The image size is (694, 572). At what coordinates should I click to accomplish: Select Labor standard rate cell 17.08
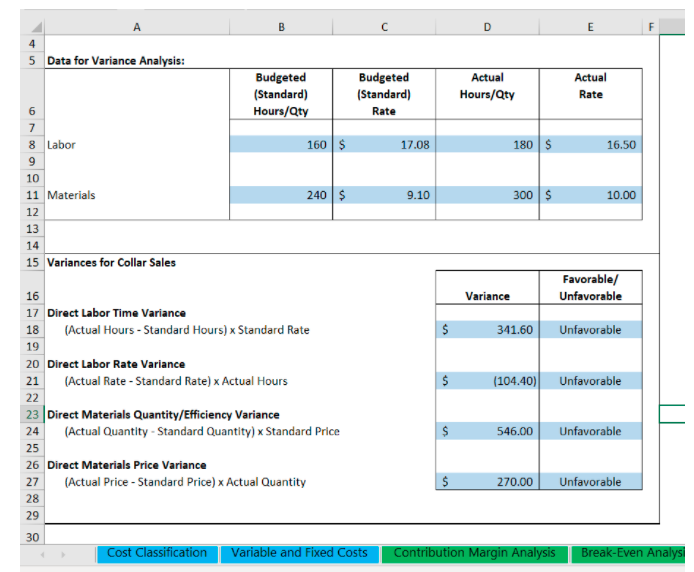tap(384, 145)
